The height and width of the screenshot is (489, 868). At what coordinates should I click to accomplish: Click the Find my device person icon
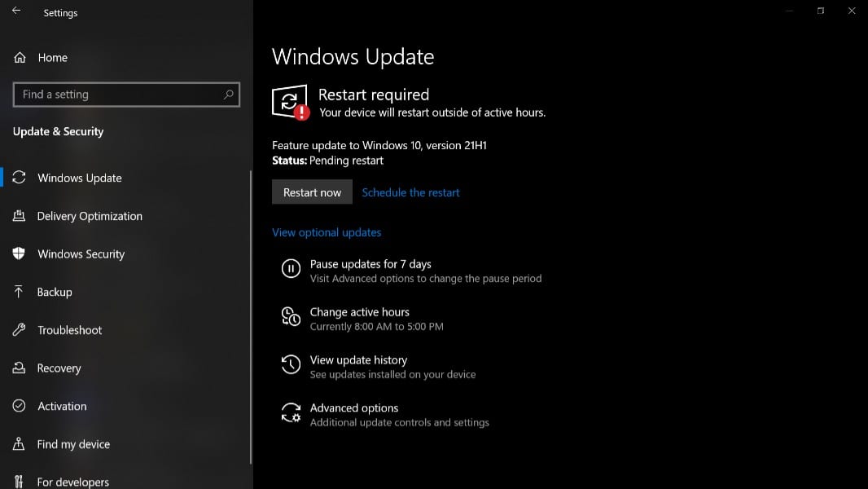click(18, 443)
